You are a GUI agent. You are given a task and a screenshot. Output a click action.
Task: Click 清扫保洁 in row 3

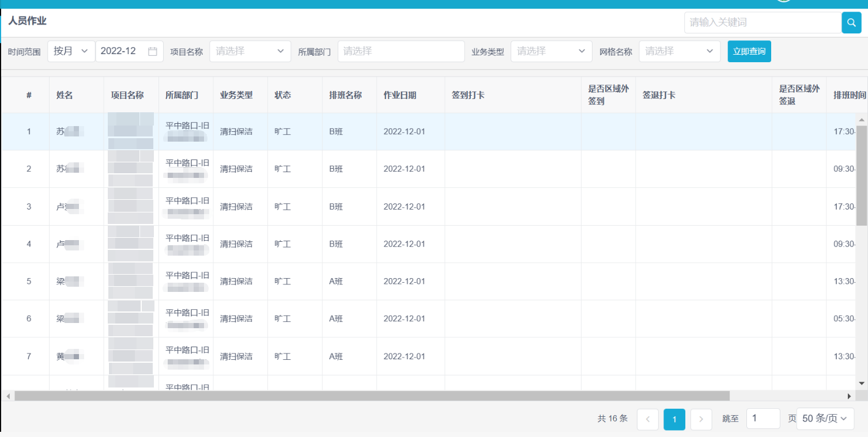click(236, 206)
